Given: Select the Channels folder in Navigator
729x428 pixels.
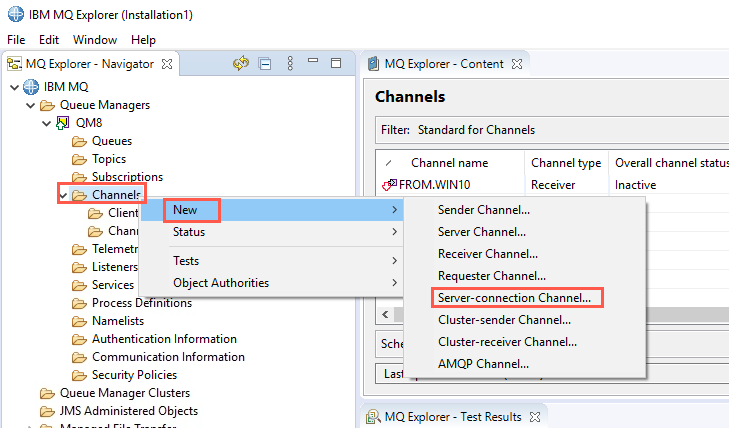Looking at the screenshot, I should click(x=116, y=195).
